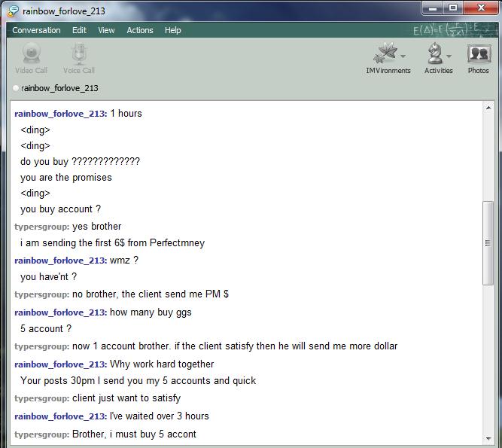
Task: Click the chat scrollbar thumb
Action: click(488, 243)
